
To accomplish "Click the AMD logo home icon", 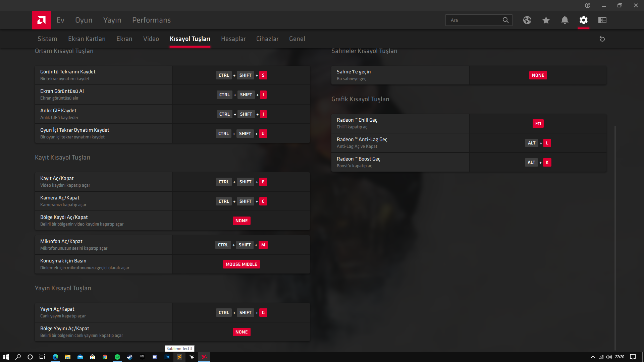I will tap(42, 20).
